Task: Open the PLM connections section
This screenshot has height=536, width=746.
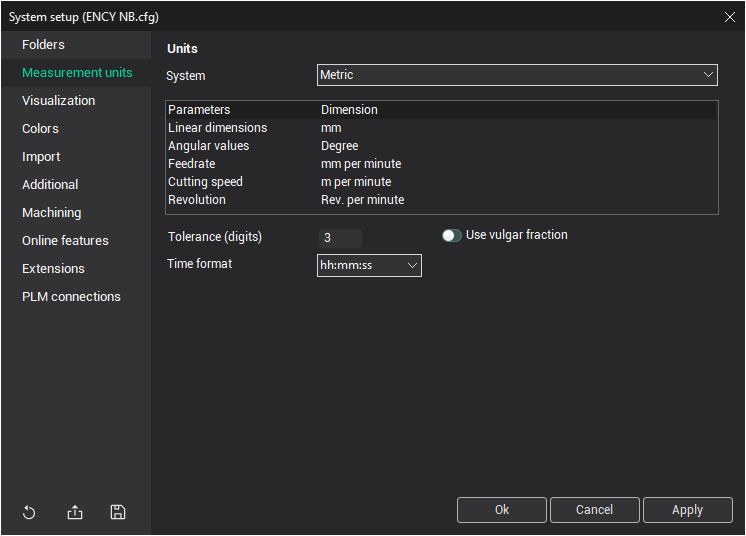Action: click(72, 297)
